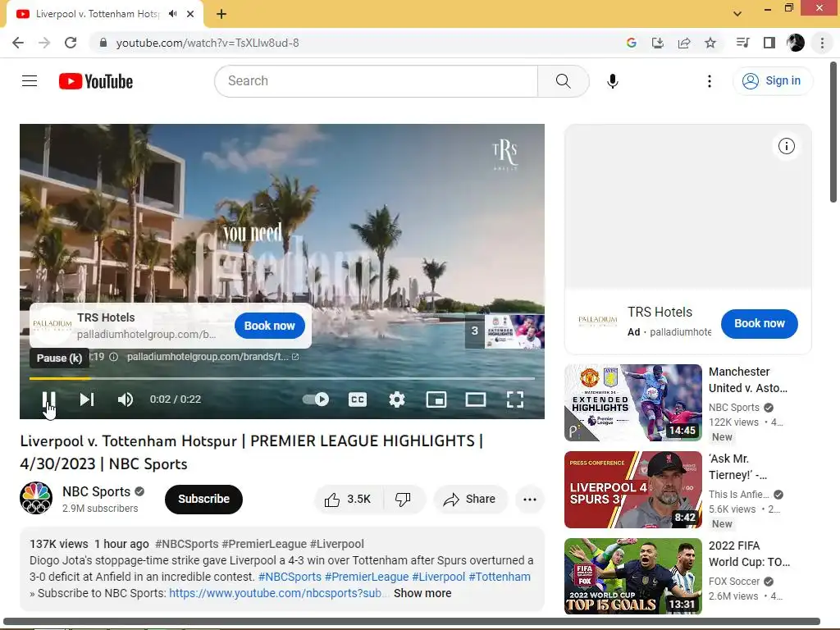The width and height of the screenshot is (840, 630).
Task: Open TRS Hotels advertiser name in sidebar
Action: coord(660,312)
